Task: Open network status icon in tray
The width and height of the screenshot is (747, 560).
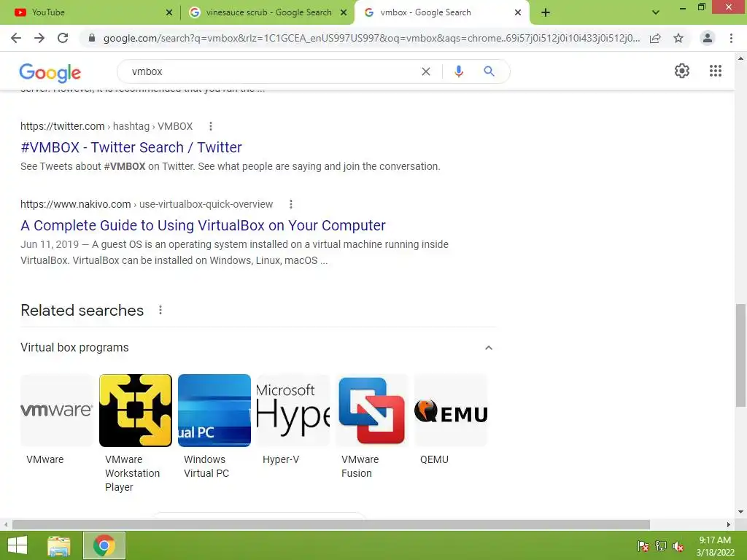Action: pyautogui.click(x=661, y=546)
